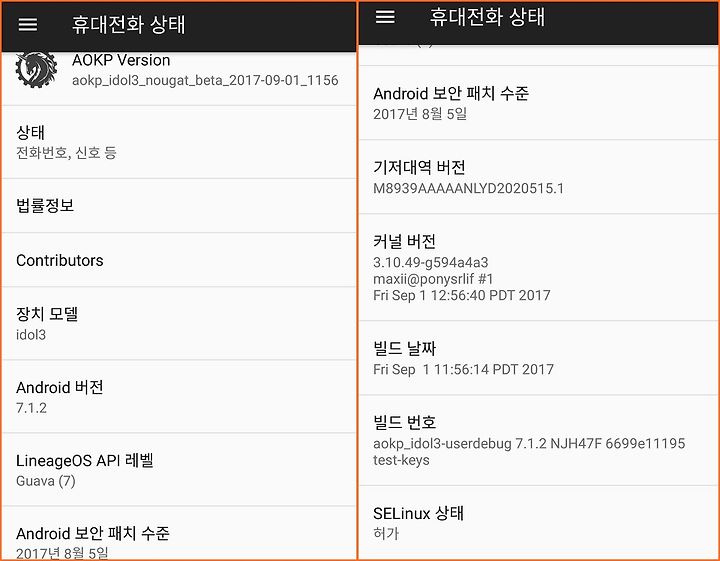Viewport: 720px width, 561px height.
Task: Select 장치 모델 idol3 row
Action: click(179, 324)
